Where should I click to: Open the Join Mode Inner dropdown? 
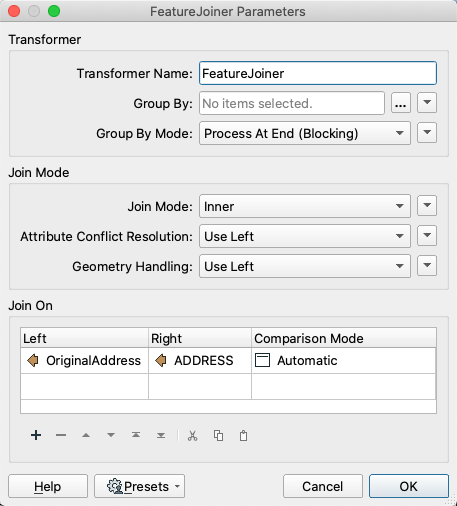point(305,206)
